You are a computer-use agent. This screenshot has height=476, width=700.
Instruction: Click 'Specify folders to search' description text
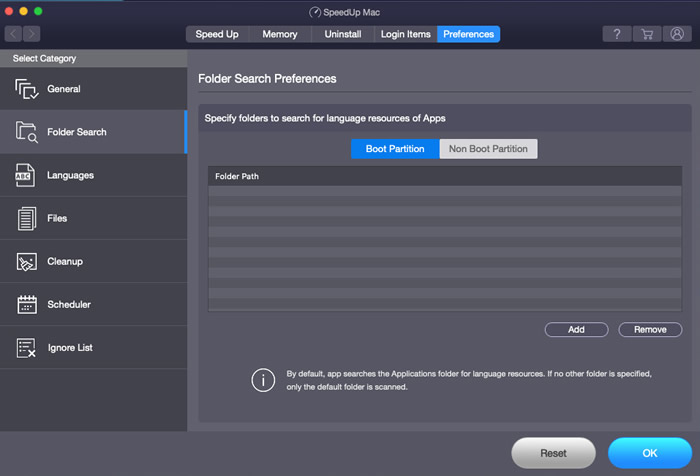325,118
